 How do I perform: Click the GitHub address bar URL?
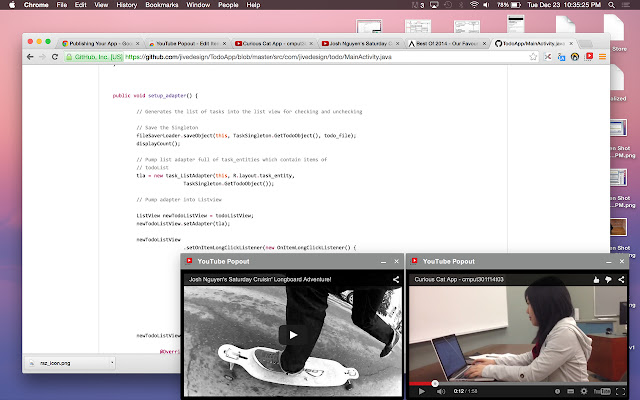(258, 57)
